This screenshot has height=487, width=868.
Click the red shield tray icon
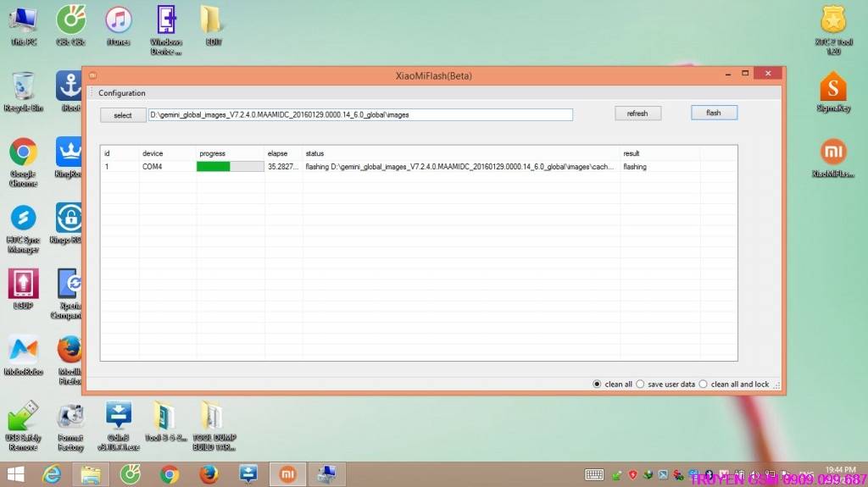(x=632, y=475)
